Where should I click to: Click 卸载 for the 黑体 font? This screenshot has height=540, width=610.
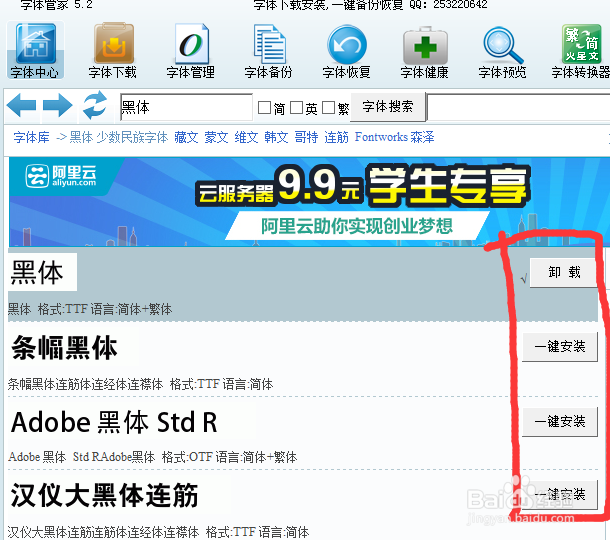[564, 273]
